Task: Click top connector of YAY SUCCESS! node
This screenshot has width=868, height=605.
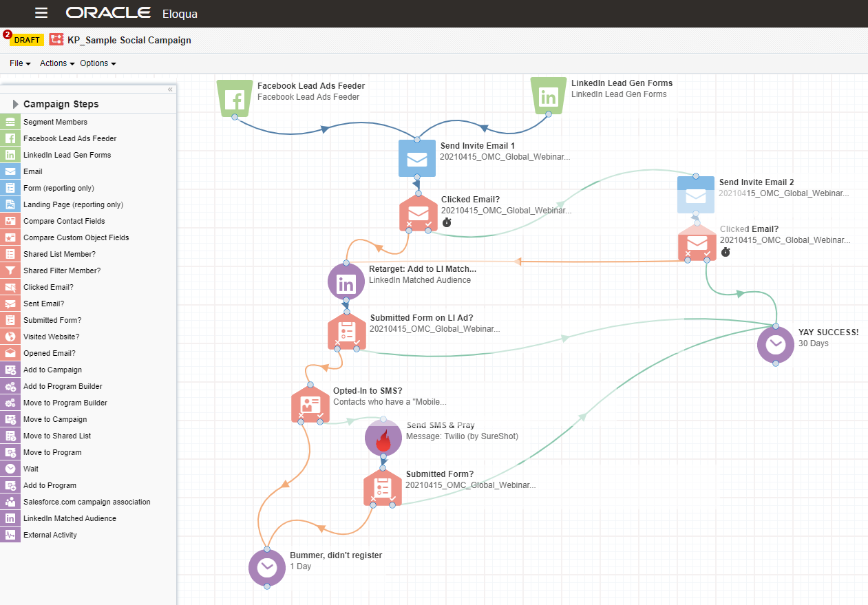Action: point(776,326)
